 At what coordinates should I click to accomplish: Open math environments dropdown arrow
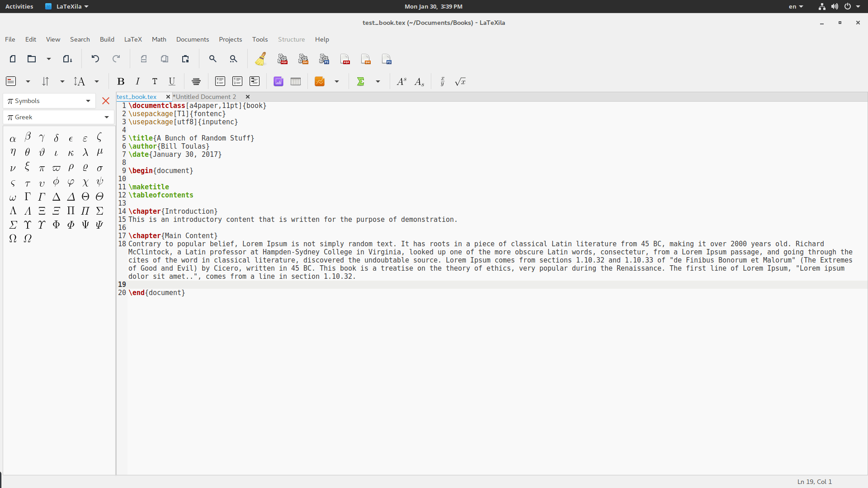click(x=378, y=81)
